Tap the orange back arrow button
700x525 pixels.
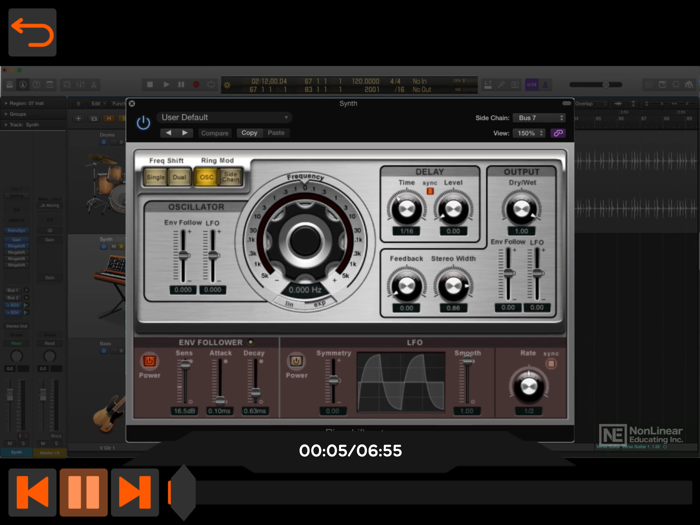click(32, 32)
